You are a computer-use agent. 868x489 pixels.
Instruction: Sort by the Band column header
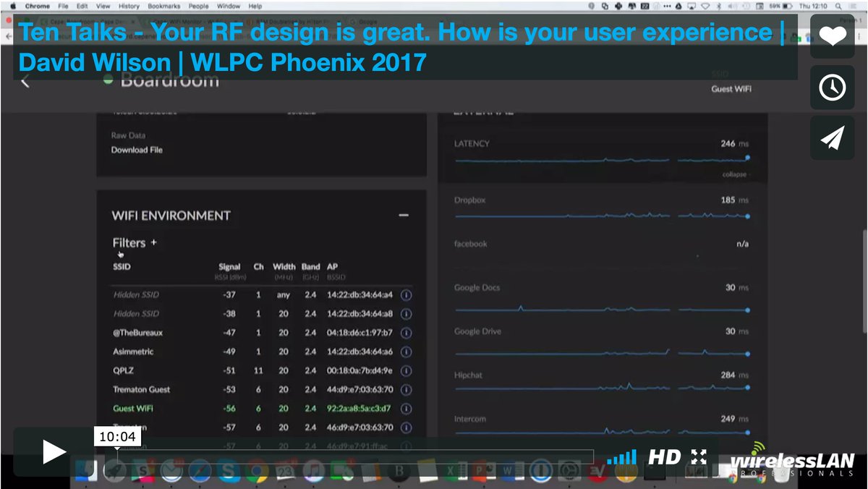310,267
